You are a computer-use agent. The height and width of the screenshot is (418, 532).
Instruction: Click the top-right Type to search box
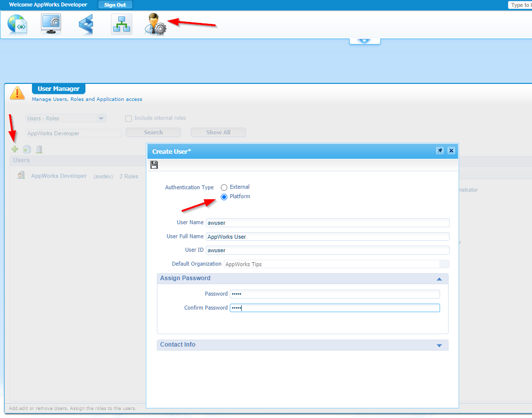point(520,5)
